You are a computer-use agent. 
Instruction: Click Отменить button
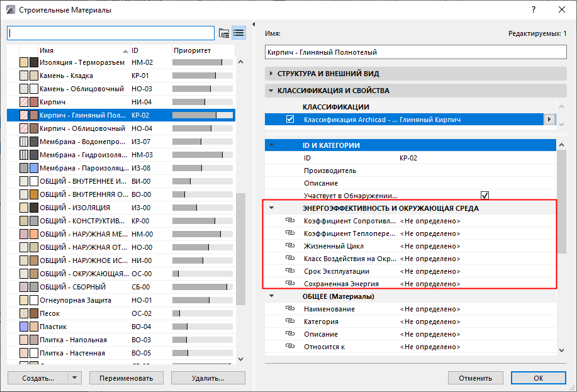(475, 378)
